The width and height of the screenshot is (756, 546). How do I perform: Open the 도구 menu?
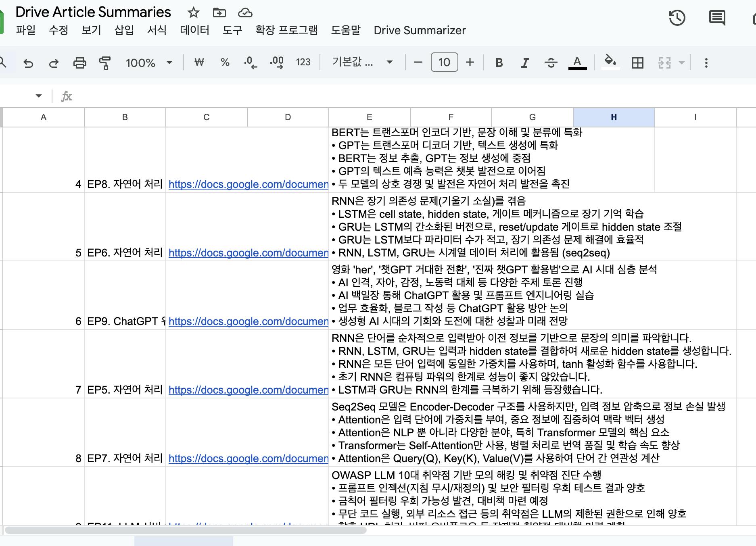(232, 30)
